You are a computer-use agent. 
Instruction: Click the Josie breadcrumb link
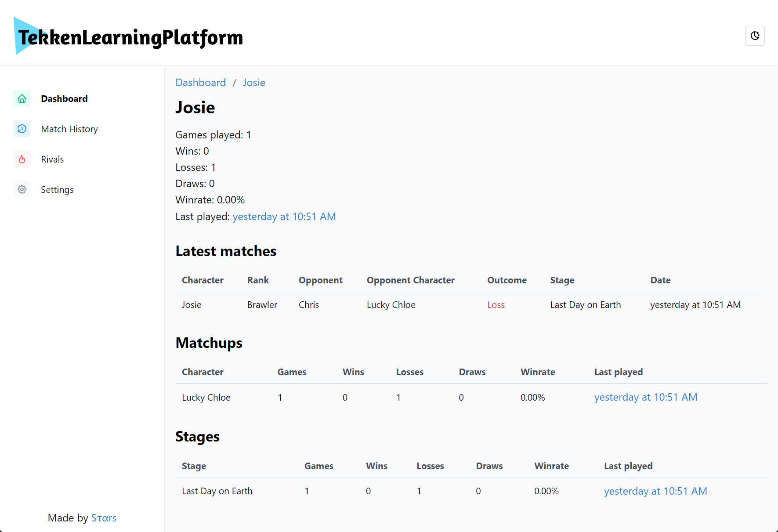point(254,83)
